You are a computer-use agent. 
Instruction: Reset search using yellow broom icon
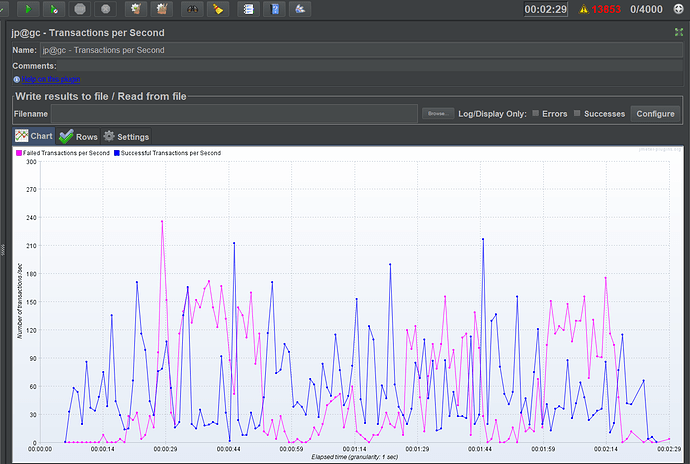pos(218,9)
